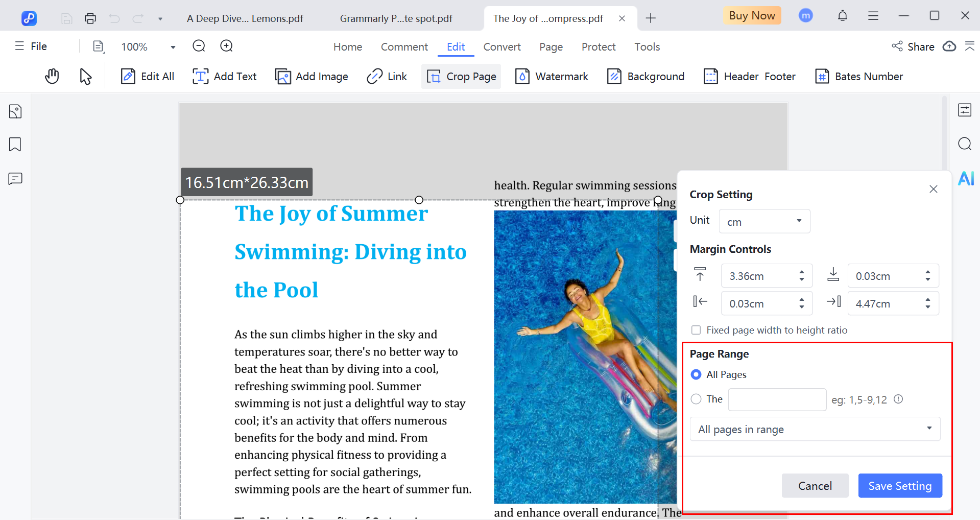Screen dimensions: 980x520
Task: Open the comments panel in left sidebar
Action: (15, 179)
